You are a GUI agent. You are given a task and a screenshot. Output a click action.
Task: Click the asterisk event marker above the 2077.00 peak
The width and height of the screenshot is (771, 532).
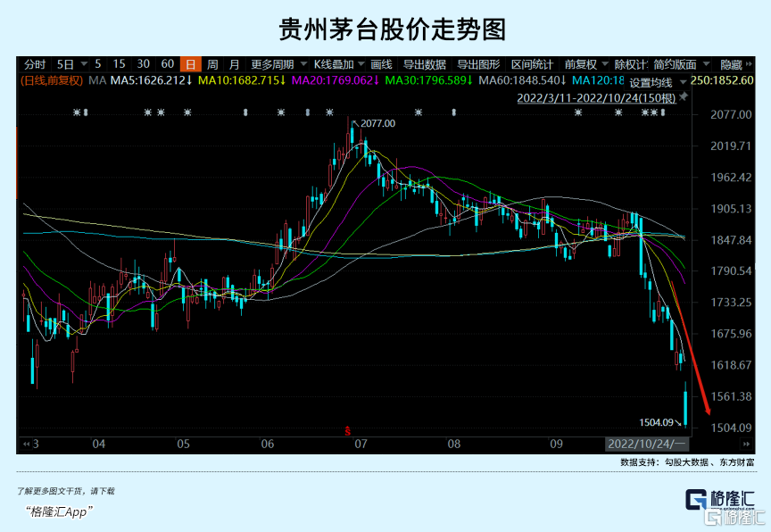point(330,112)
